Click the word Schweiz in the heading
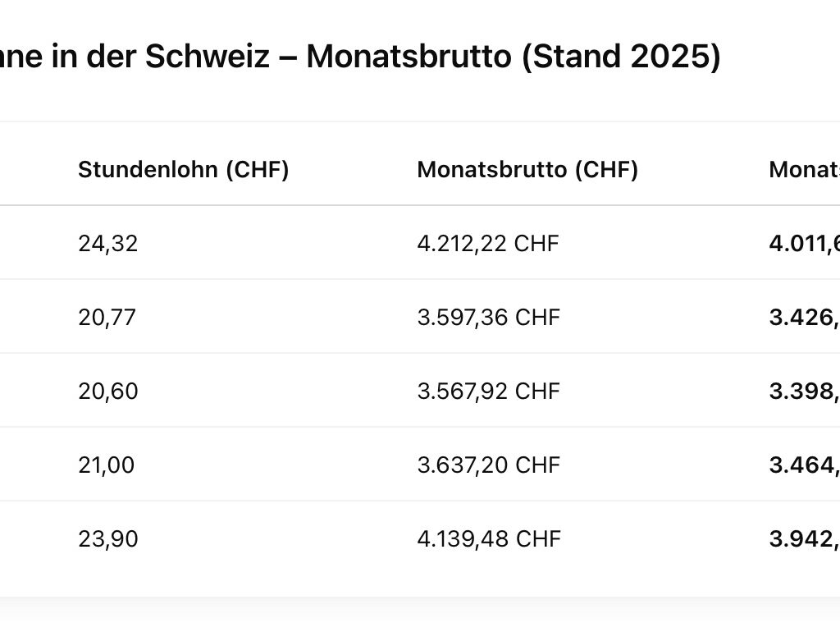 (x=208, y=57)
